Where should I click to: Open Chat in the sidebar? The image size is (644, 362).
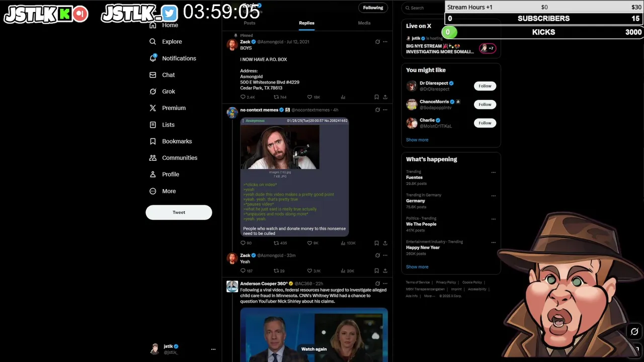tap(163, 75)
